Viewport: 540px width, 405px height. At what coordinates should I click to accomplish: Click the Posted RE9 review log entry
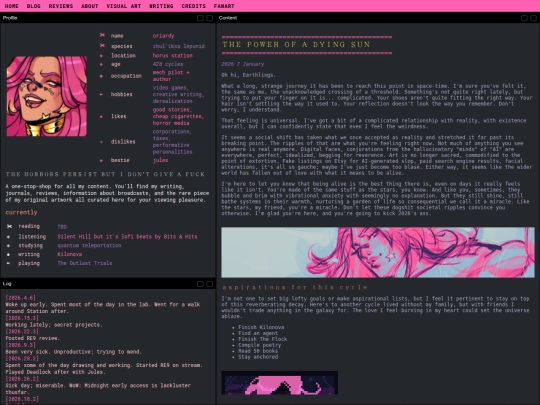point(33,338)
